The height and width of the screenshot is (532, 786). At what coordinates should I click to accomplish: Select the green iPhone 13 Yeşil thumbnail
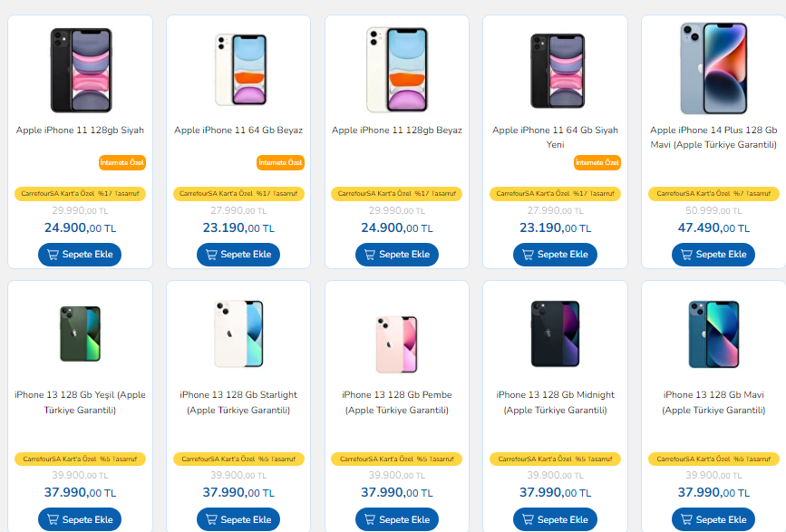(80, 334)
